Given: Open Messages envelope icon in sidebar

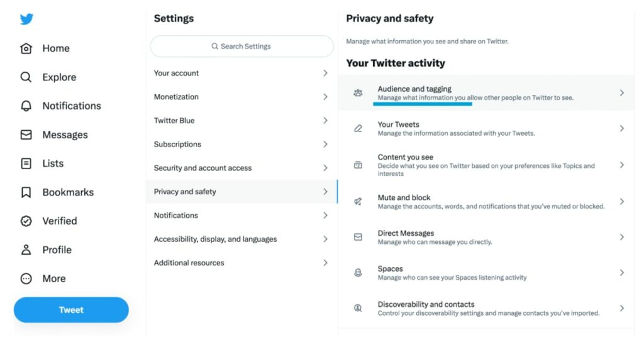Looking at the screenshot, I should (26, 135).
